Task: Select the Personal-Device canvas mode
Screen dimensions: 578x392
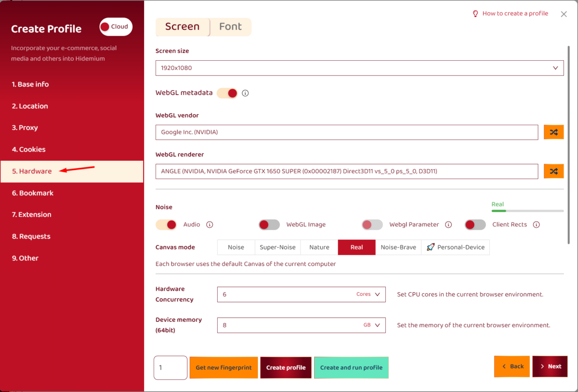Action: click(455, 247)
